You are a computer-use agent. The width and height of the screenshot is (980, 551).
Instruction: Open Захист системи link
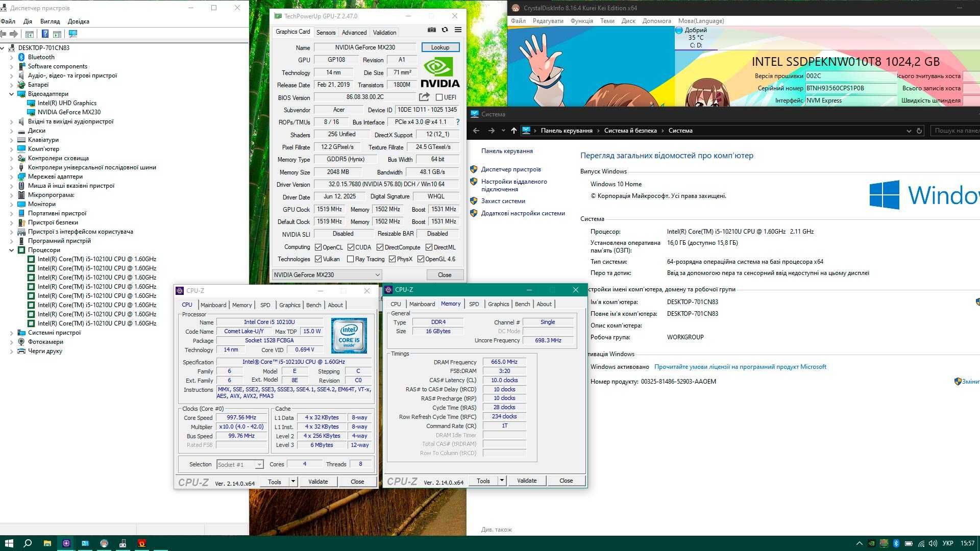click(503, 201)
